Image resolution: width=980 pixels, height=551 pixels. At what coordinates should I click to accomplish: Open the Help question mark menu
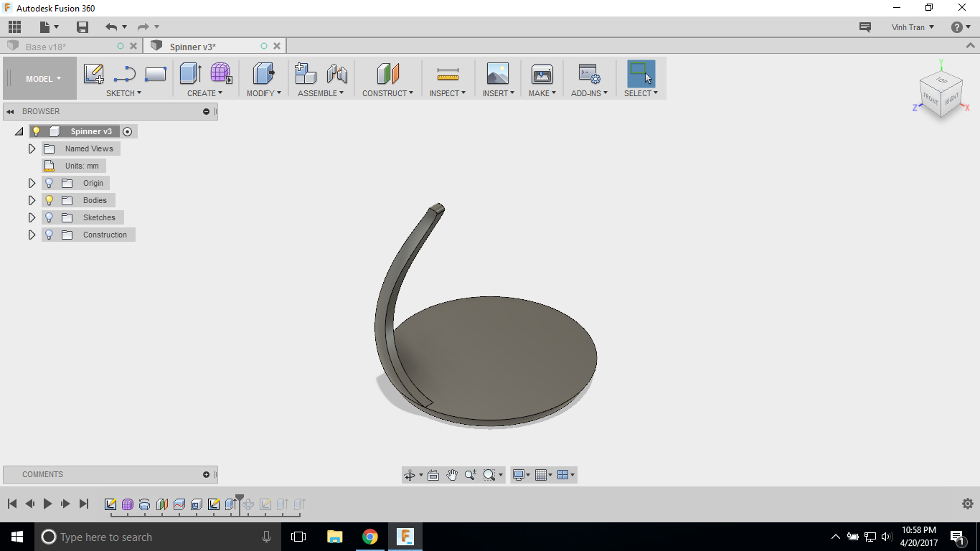click(x=961, y=27)
